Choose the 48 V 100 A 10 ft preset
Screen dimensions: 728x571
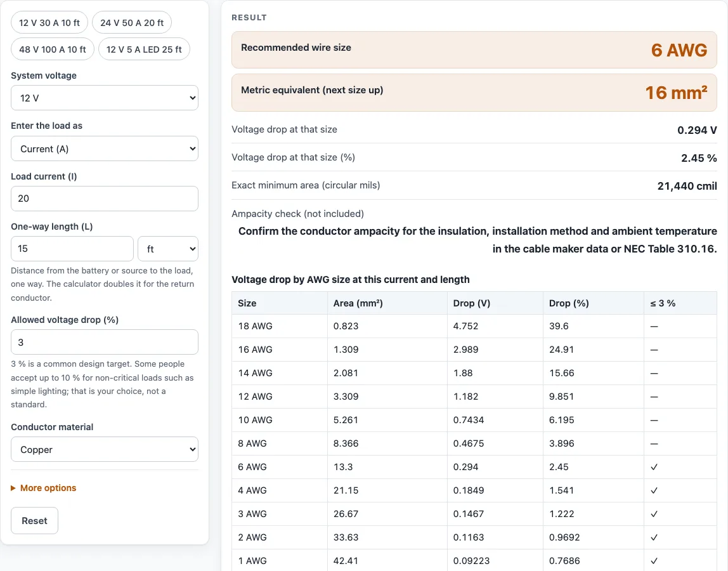click(x=53, y=49)
